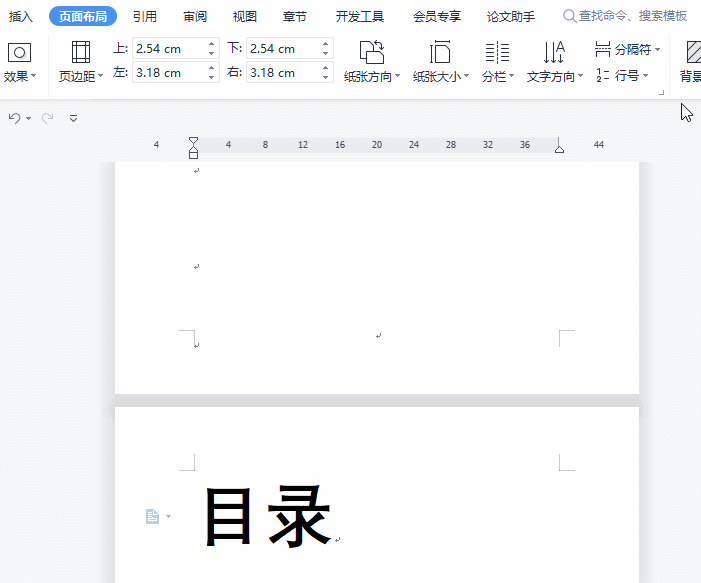Click the 目录 heading text
Viewport: 701px width, 583px height.
[268, 516]
